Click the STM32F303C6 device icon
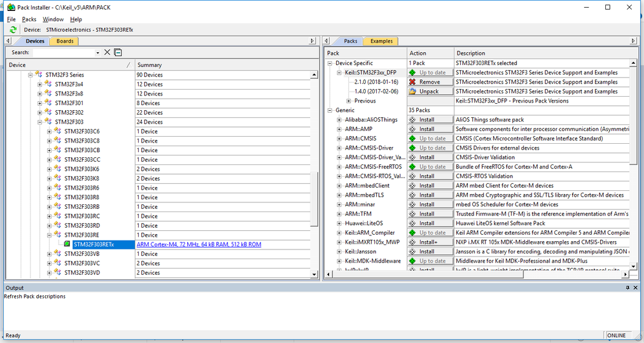This screenshot has width=644, height=343. (x=58, y=132)
